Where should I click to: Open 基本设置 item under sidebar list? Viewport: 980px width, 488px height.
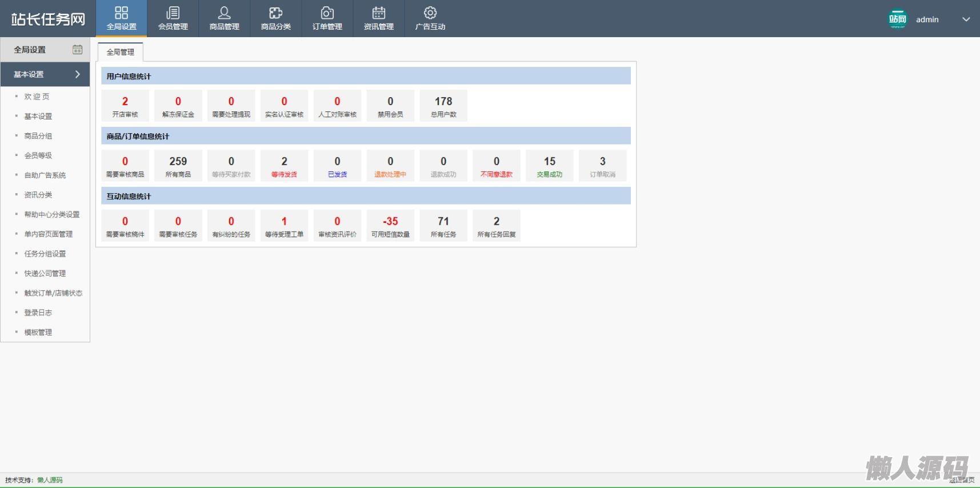click(38, 116)
